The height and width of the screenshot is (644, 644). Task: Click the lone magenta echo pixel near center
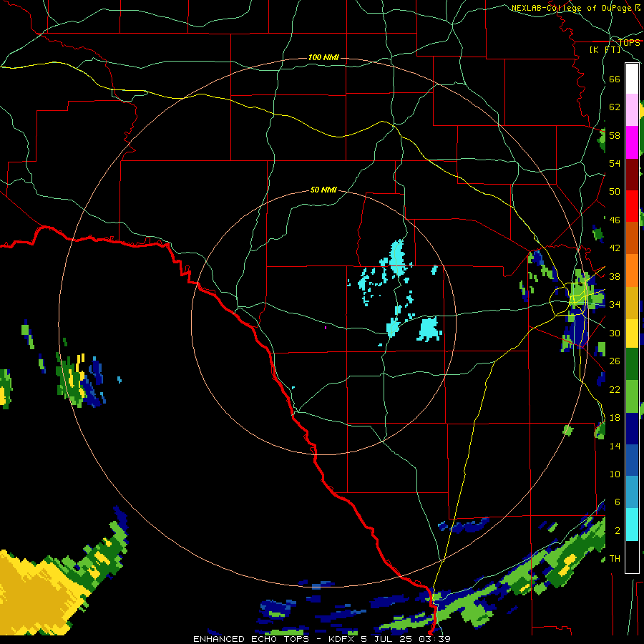coord(326,328)
